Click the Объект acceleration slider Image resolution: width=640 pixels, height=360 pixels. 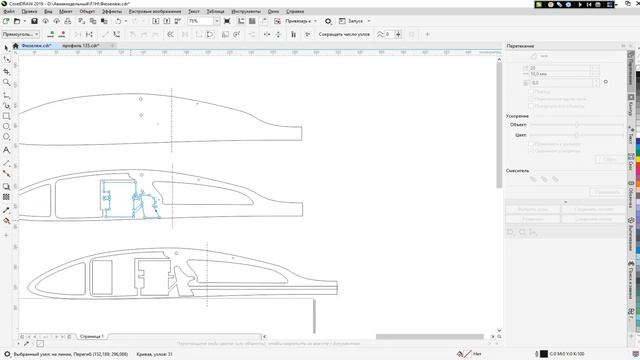577,124
